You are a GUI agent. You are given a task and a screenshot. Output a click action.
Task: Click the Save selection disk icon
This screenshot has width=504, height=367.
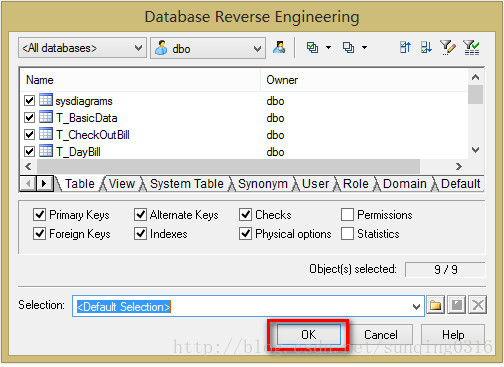(x=457, y=305)
